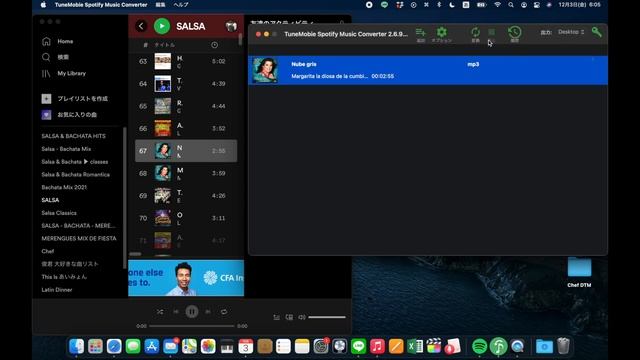Open TuneMobie Spotify Music Converter app menu
Viewport: 640px width, 360px height.
tap(101, 5)
